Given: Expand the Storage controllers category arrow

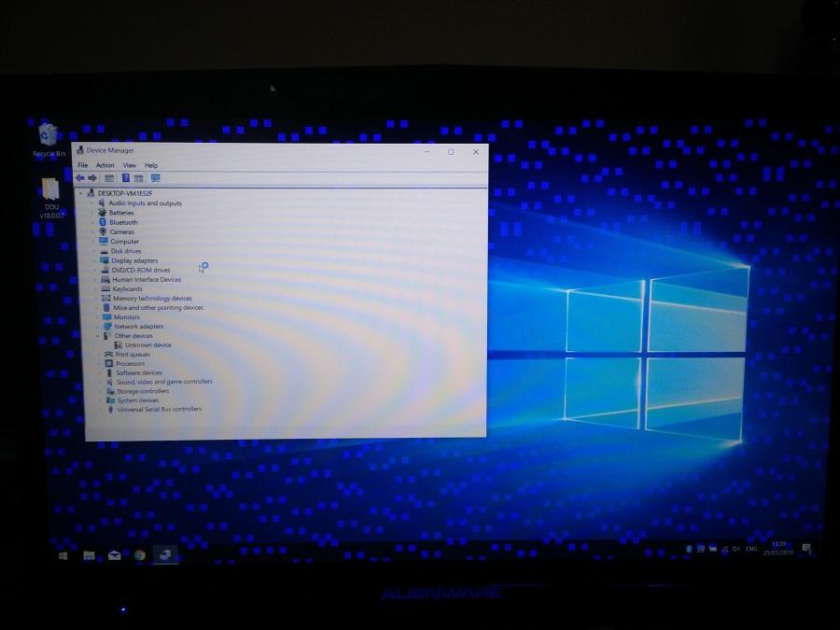Looking at the screenshot, I should coord(101,391).
